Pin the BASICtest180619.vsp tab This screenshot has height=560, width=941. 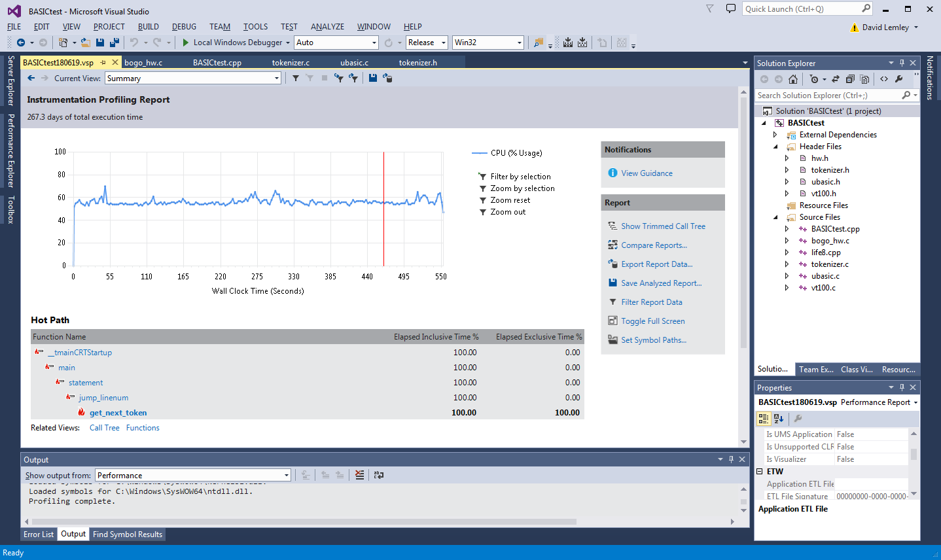pyautogui.click(x=103, y=63)
